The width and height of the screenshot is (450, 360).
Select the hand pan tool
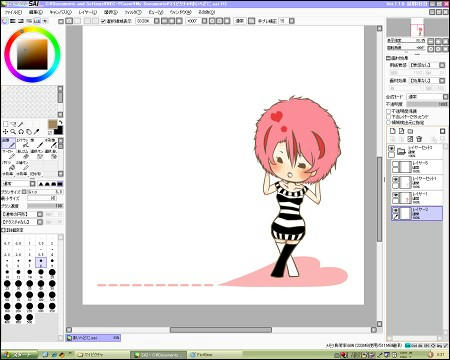pos(29,132)
